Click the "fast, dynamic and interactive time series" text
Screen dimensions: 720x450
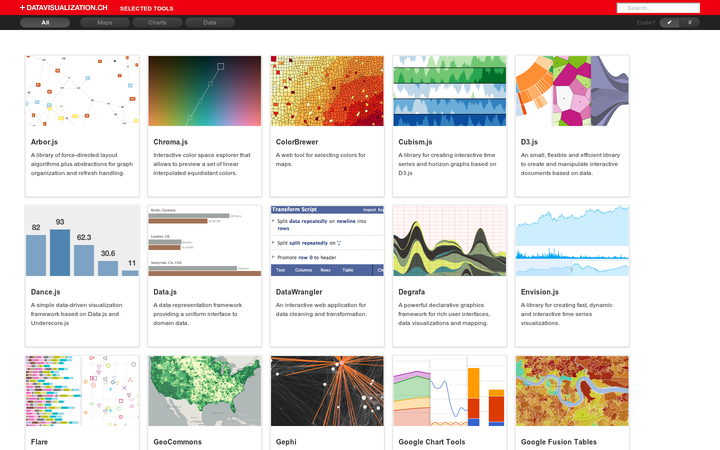coord(567,314)
